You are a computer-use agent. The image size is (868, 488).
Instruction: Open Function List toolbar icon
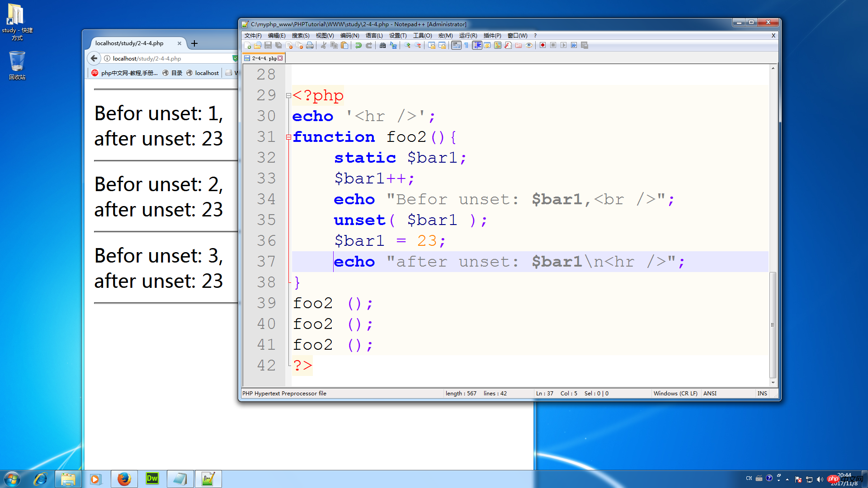point(508,45)
